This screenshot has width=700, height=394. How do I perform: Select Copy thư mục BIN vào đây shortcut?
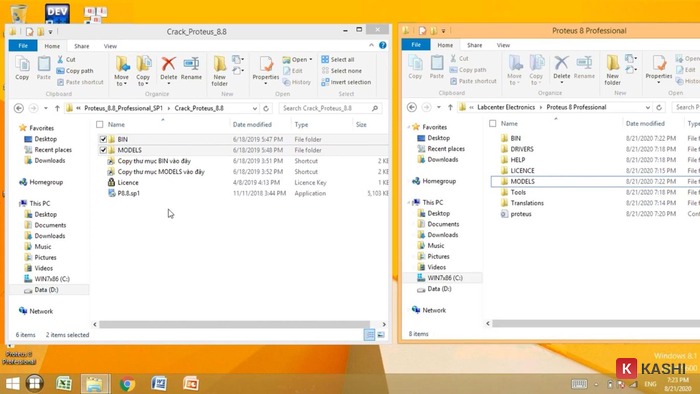(154, 161)
